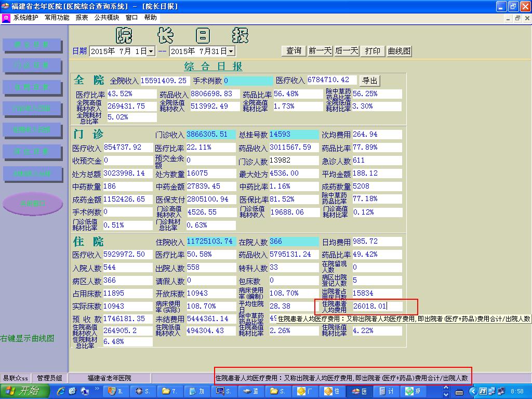Click the 曲线图 chart button
This screenshot has width=532, height=399.
tap(400, 51)
